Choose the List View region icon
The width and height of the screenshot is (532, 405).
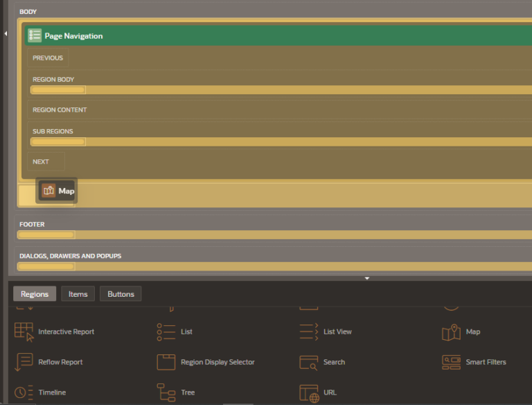(309, 331)
